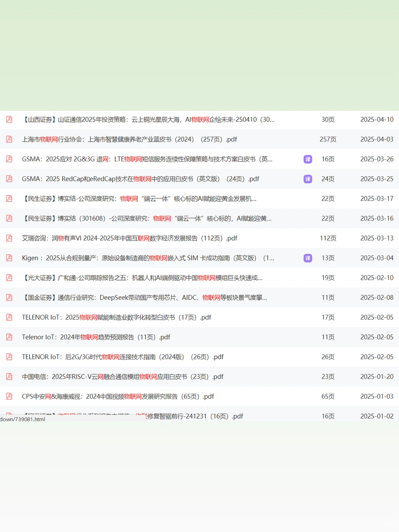399x532 pixels.
Task: Open 上海市智慧健康养老产业蓝皮书 PDF link
Action: tap(129, 139)
